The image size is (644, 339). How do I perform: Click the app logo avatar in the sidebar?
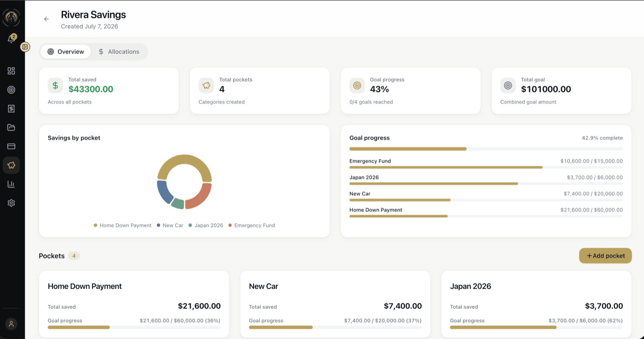(11, 18)
